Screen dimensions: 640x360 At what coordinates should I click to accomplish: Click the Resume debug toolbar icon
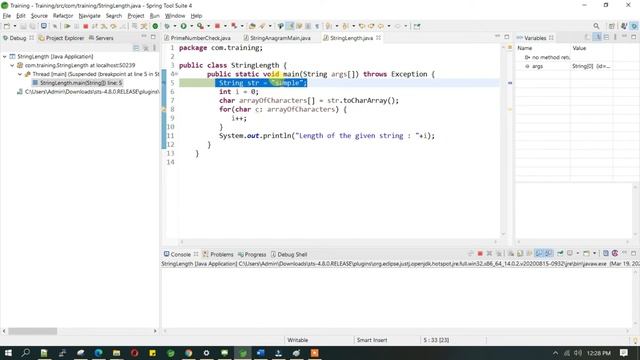(x=67, y=26)
